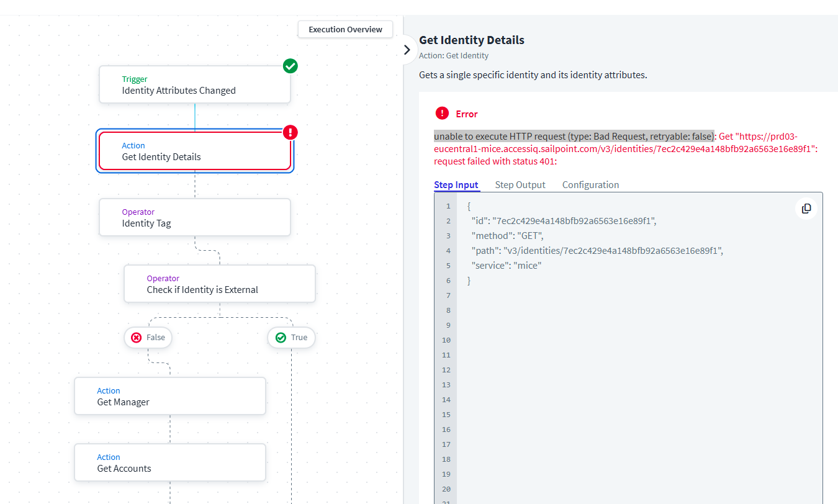Select the Identity Attributes Changed trigger node
Screen dimensions: 838x504
(x=195, y=84)
